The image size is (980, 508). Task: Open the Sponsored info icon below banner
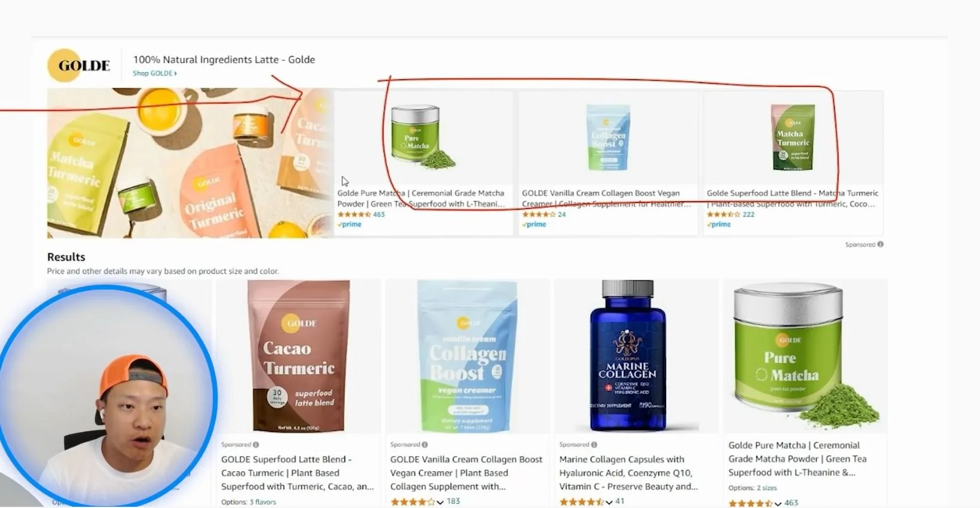click(x=880, y=244)
